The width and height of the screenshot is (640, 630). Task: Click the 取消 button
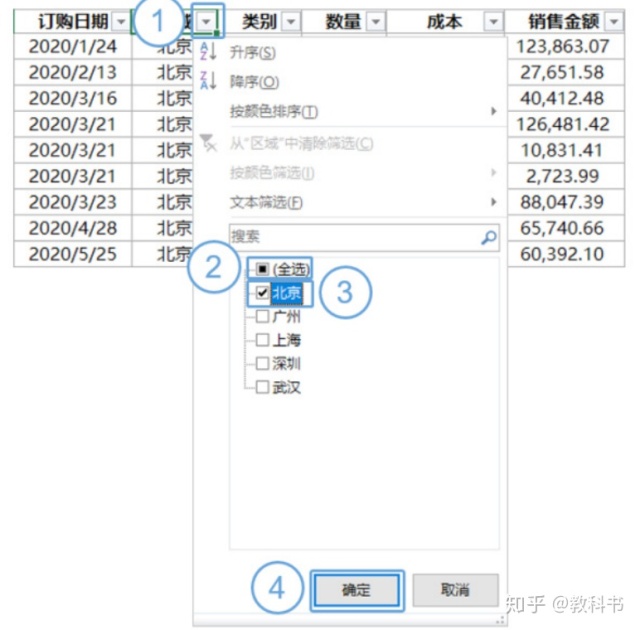(x=456, y=590)
